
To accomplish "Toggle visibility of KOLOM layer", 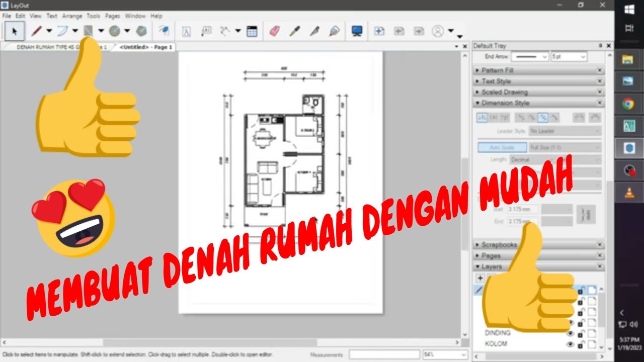I will 570,344.
